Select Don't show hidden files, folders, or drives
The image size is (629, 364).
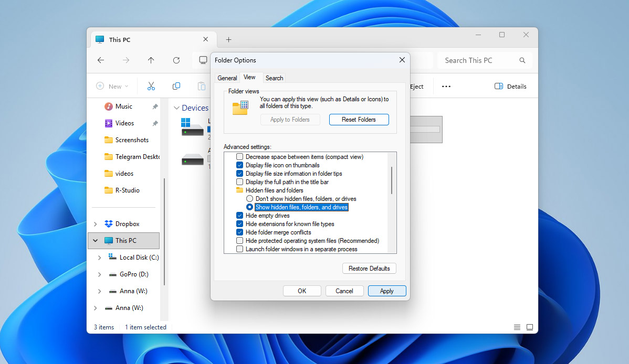[249, 198]
